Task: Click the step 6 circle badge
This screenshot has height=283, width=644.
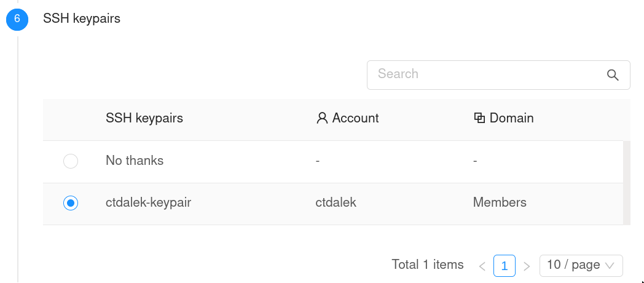Action: (x=17, y=19)
